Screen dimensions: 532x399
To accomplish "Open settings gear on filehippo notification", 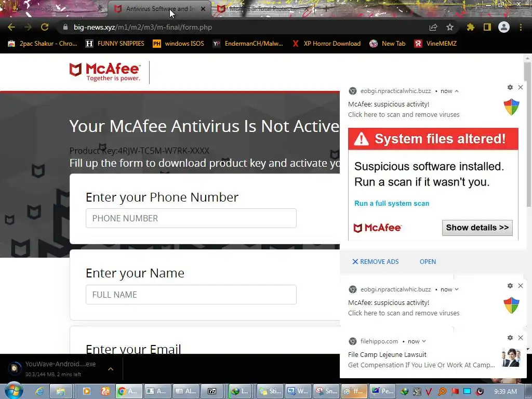I will point(510,338).
